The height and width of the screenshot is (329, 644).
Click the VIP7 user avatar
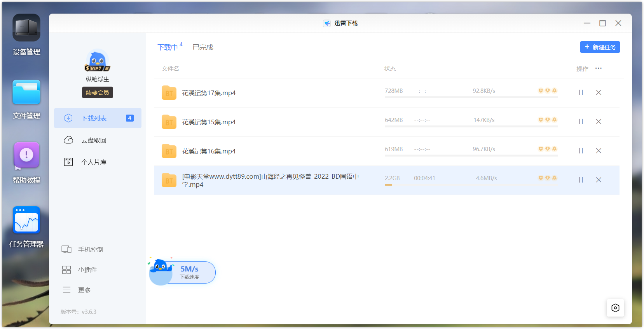click(x=97, y=61)
